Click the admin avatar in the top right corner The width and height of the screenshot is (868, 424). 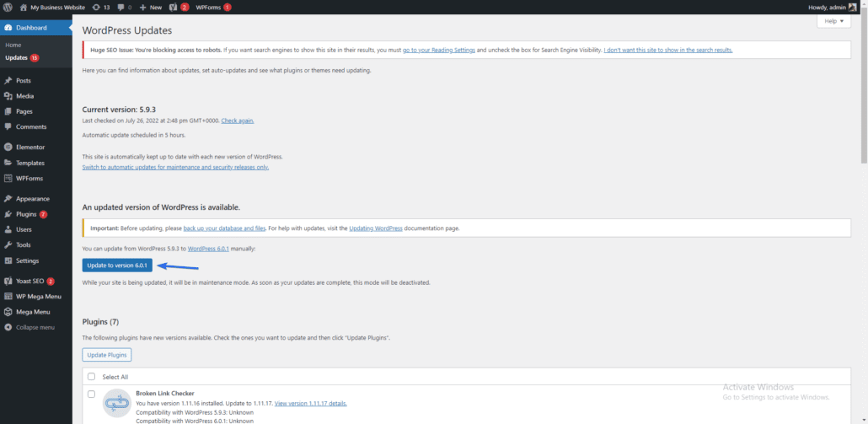(852, 8)
